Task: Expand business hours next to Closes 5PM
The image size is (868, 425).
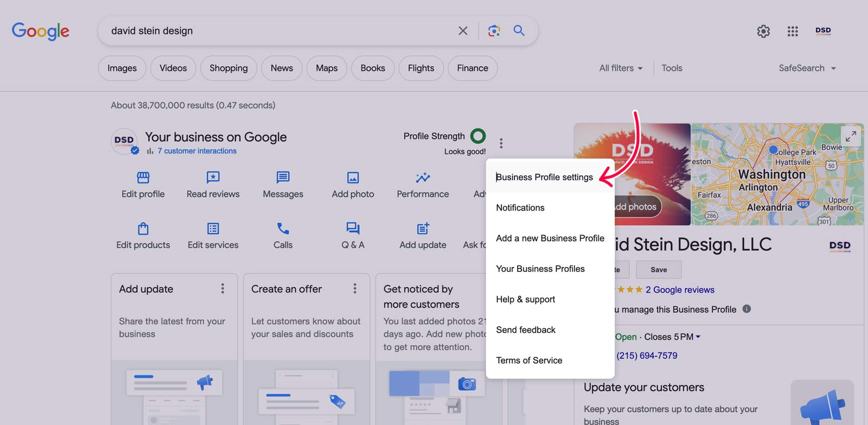Action: 698,337
